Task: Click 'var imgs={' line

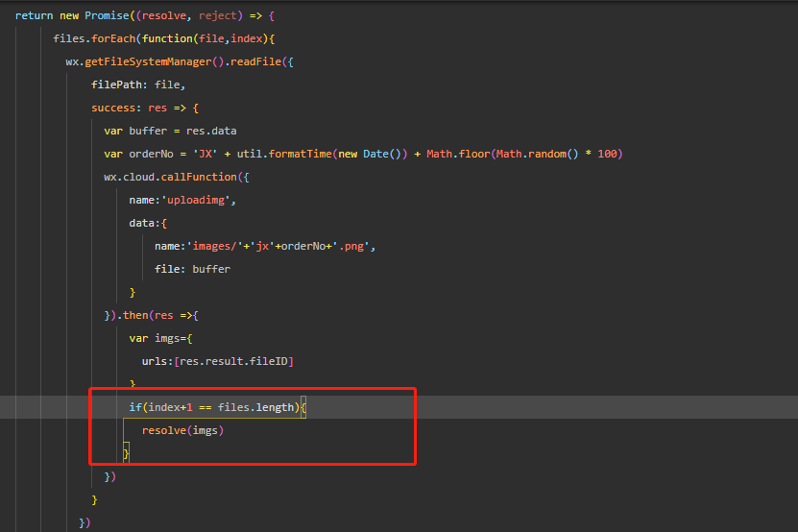Action: pyautogui.click(x=160, y=339)
